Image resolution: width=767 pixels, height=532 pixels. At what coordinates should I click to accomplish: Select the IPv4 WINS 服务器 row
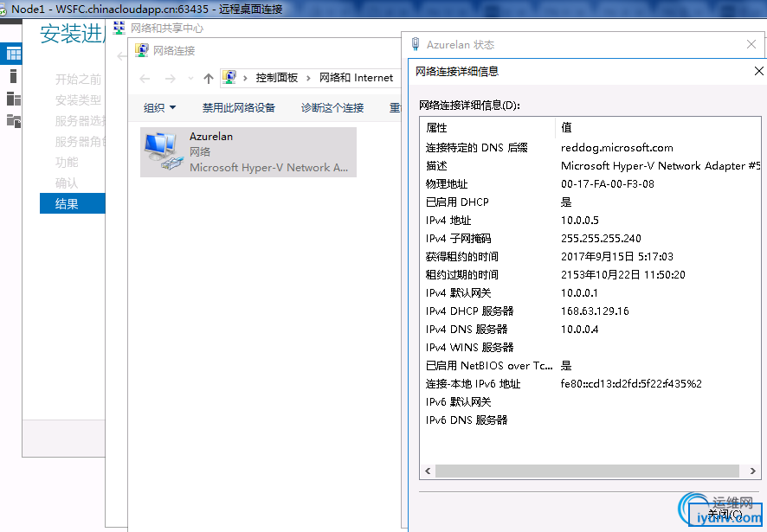point(590,347)
